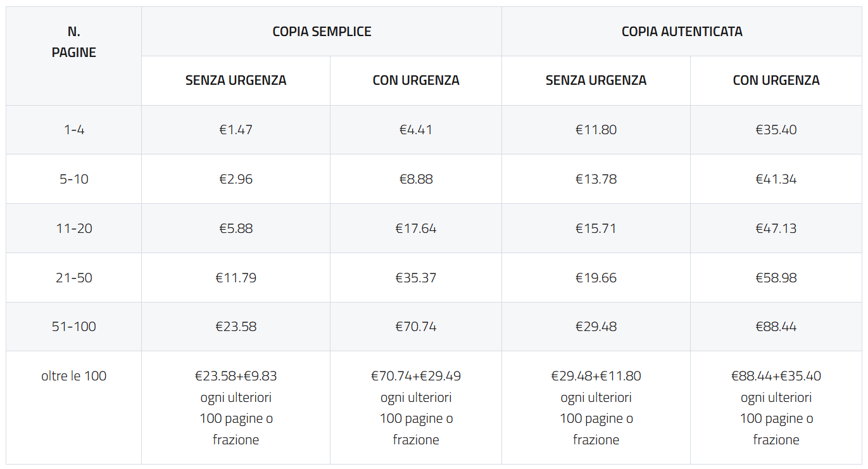868x469 pixels.
Task: Click the €13.78 price cell
Action: (596, 179)
